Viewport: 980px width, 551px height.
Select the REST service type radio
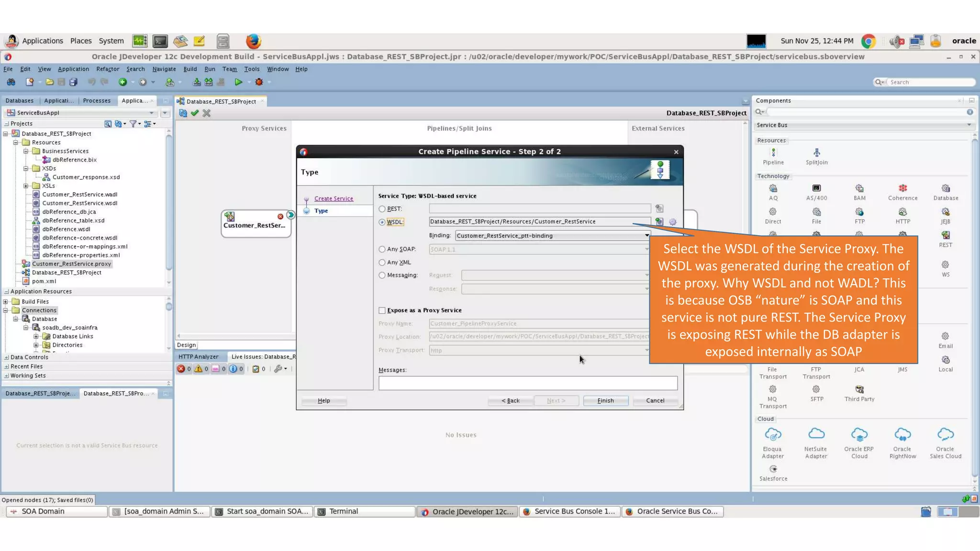pos(382,209)
